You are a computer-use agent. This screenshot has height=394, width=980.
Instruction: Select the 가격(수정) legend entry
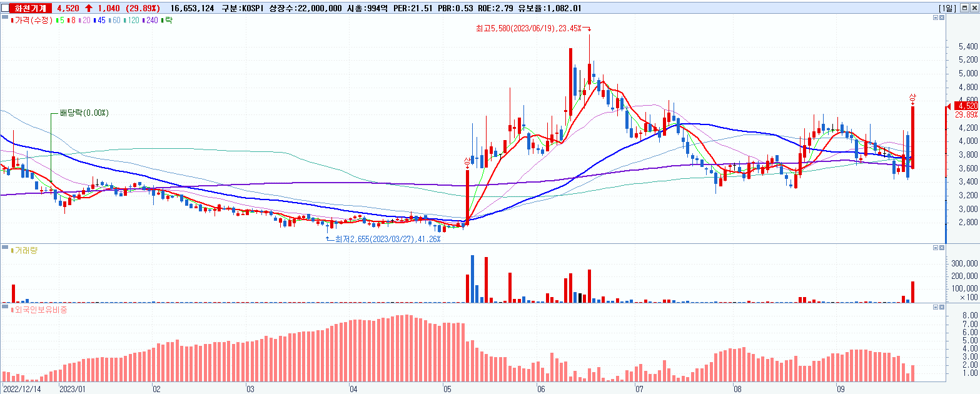tap(33, 21)
